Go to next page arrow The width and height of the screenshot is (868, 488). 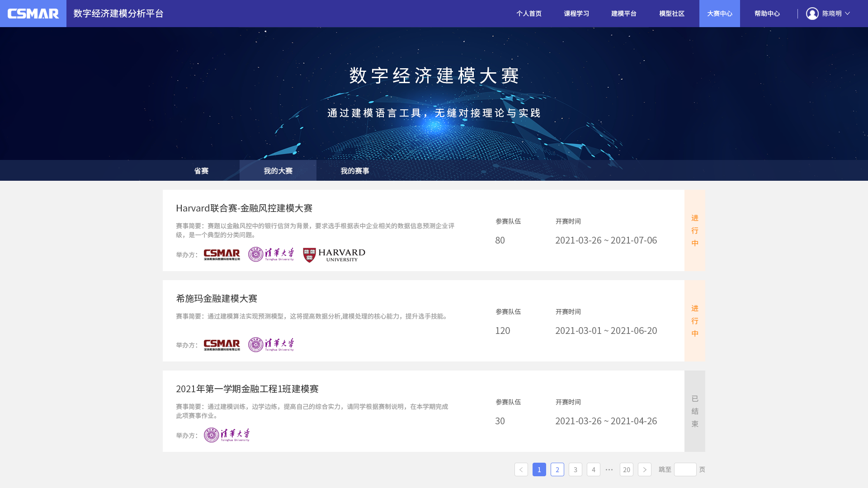click(x=644, y=469)
